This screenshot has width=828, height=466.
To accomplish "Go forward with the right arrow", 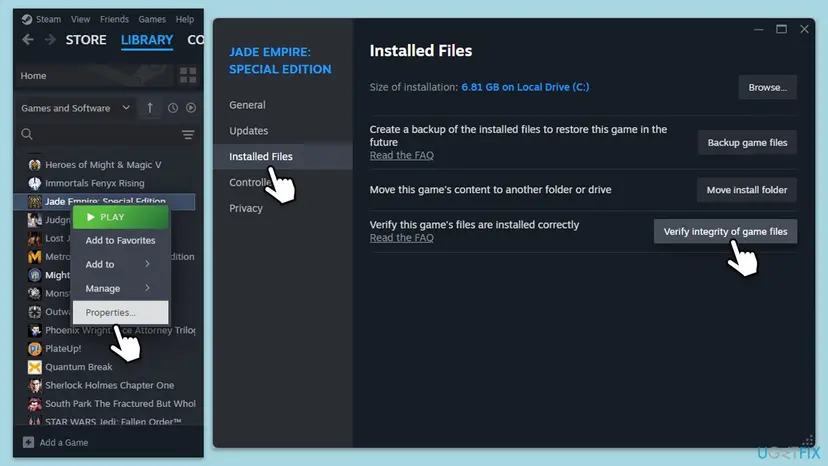I will (x=50, y=40).
